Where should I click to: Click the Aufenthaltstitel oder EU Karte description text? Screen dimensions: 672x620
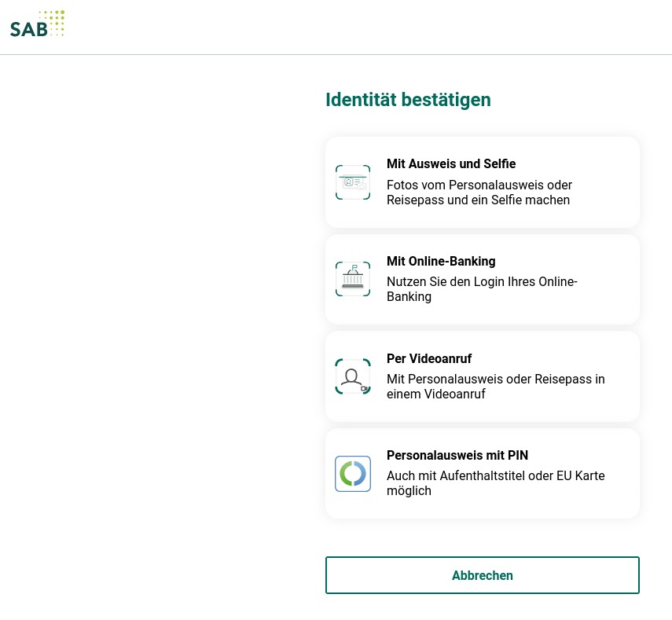pyautogui.click(x=495, y=483)
